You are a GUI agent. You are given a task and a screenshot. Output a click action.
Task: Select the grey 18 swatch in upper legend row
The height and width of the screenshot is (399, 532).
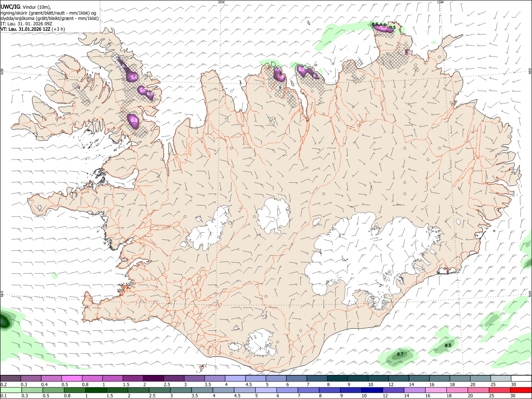click(x=460, y=378)
